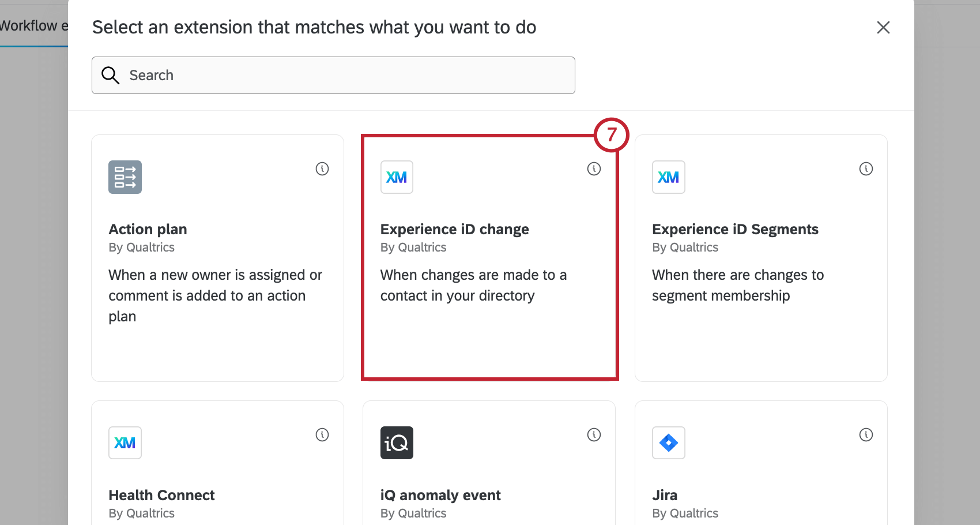Open the info icon on Action plan card

(322, 168)
